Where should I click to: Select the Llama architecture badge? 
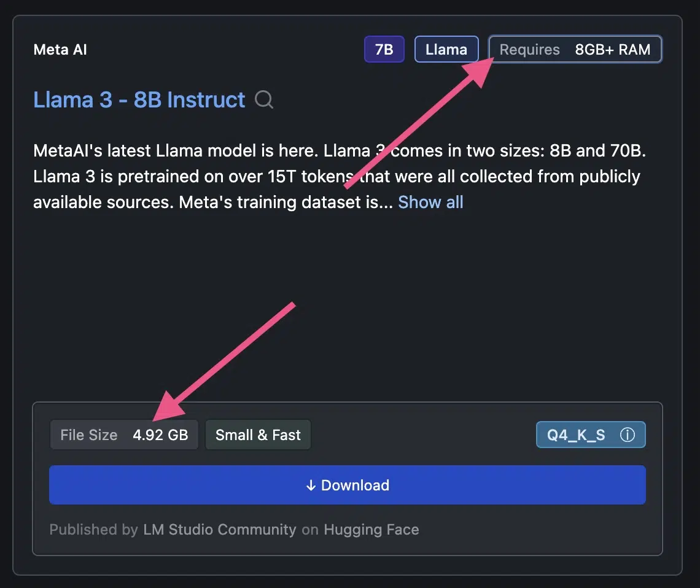tap(446, 49)
